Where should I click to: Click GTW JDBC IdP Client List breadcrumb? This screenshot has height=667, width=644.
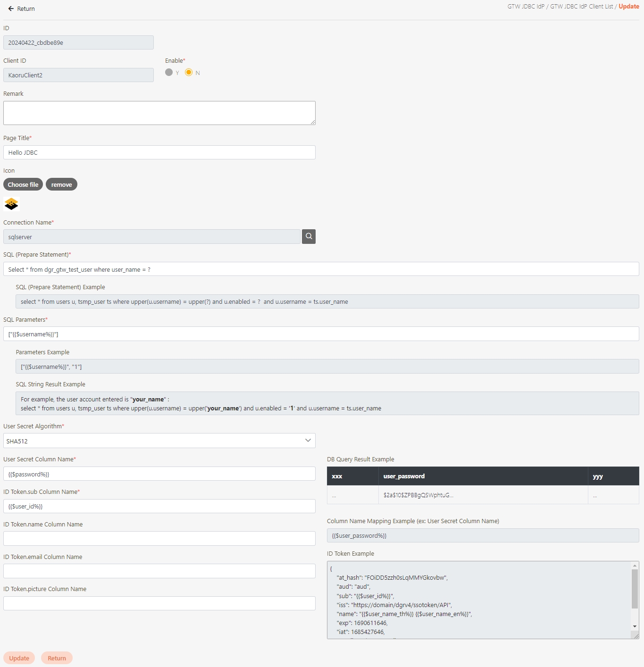pyautogui.click(x=581, y=7)
